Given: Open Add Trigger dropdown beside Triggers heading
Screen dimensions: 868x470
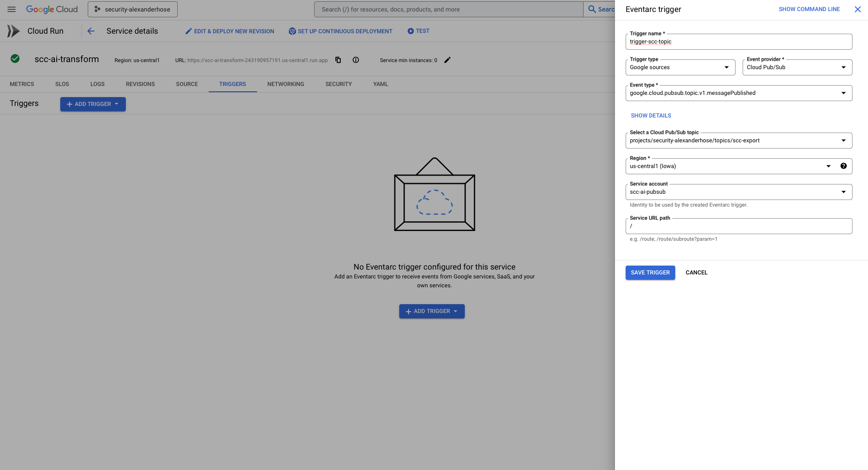Looking at the screenshot, I should pos(93,104).
